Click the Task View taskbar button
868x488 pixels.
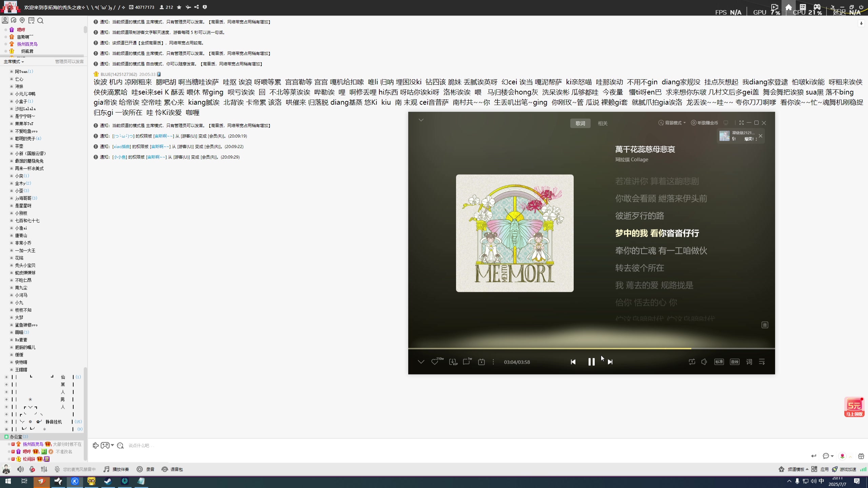pyautogui.click(x=24, y=481)
